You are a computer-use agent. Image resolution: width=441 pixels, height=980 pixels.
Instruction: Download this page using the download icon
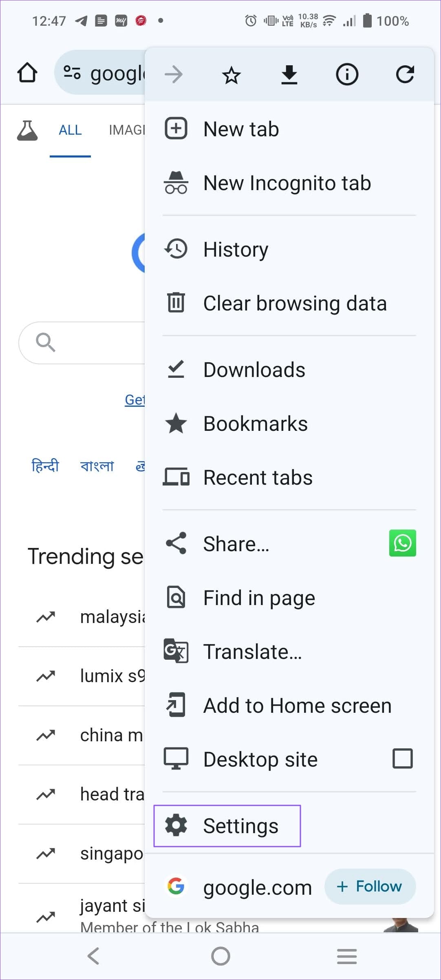[x=289, y=74]
